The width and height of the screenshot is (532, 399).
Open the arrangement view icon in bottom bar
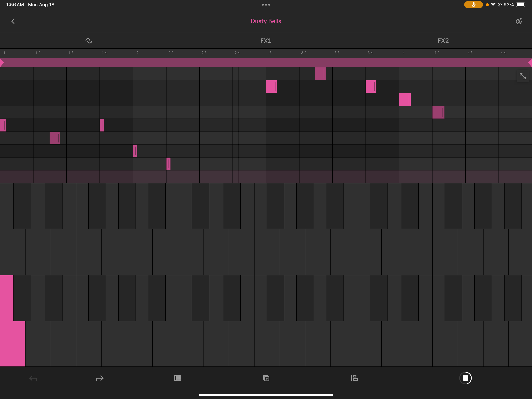pos(354,378)
